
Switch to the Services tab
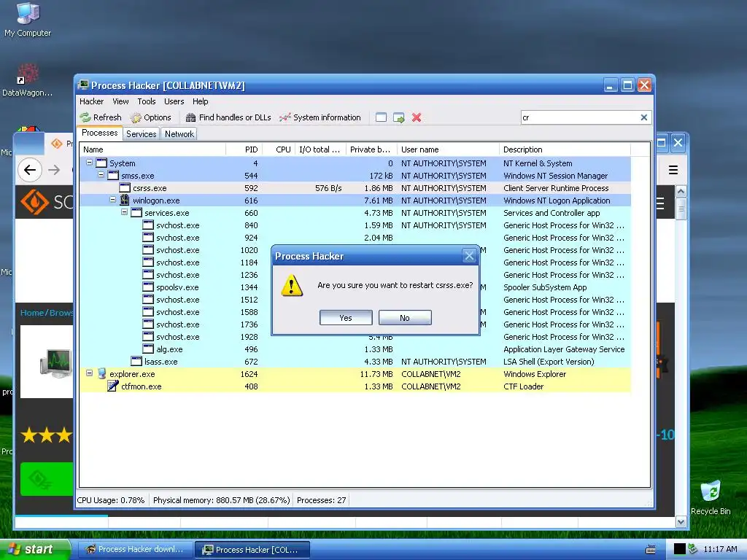(141, 134)
